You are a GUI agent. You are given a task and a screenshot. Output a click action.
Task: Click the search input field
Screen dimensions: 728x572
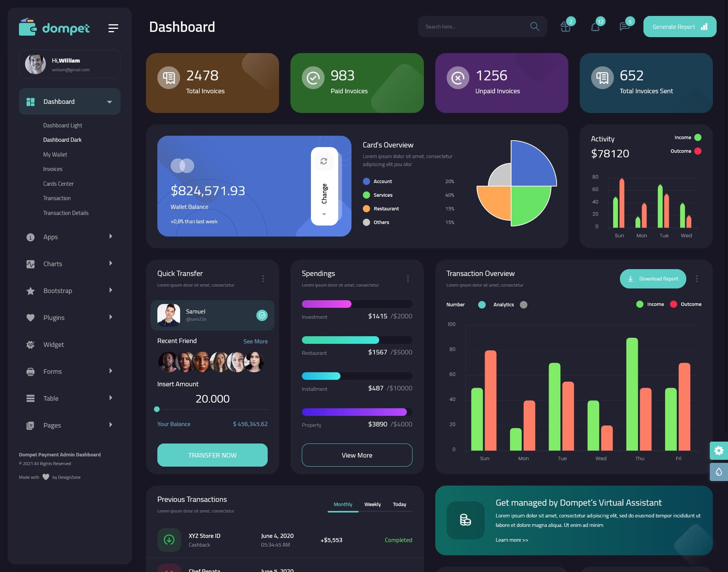[473, 27]
